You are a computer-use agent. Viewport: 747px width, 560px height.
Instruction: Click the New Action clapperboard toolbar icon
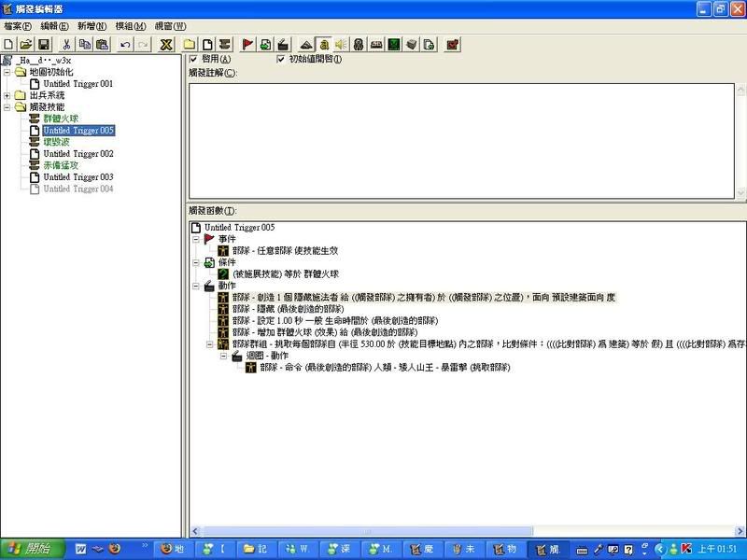click(x=283, y=44)
